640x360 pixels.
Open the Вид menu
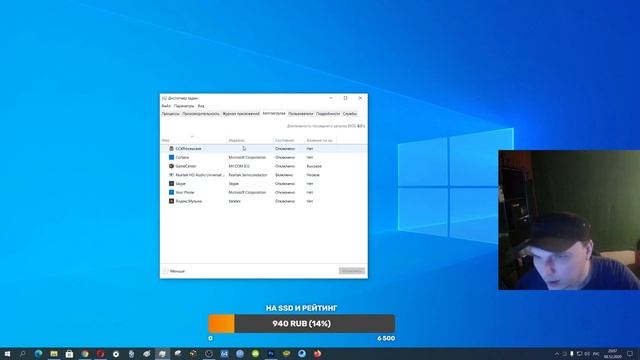pos(201,106)
